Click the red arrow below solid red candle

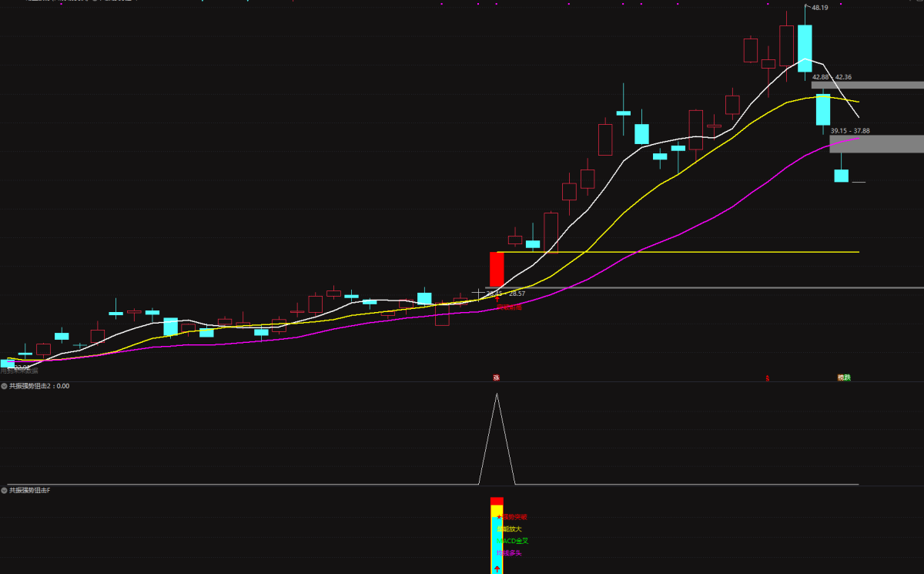coord(498,298)
